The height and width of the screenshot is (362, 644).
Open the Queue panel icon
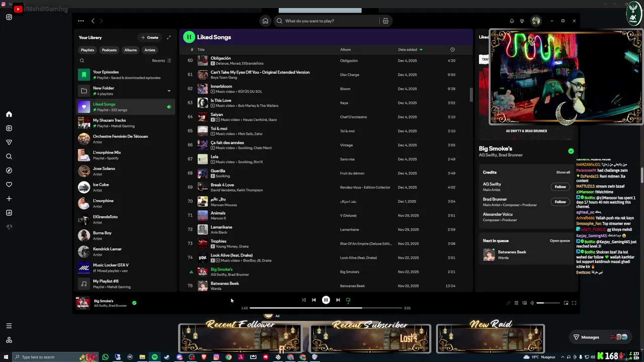point(516,303)
